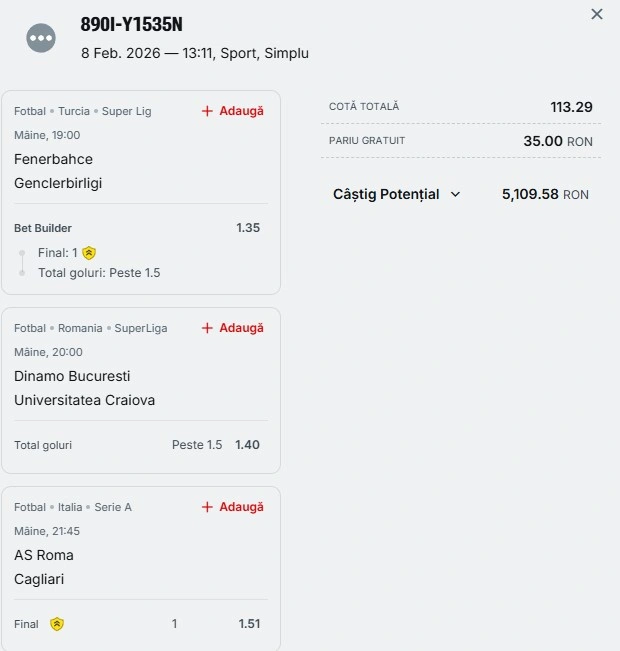Click the boost badge in AS Roma bet
This screenshot has width=620, height=651.
click(57, 624)
